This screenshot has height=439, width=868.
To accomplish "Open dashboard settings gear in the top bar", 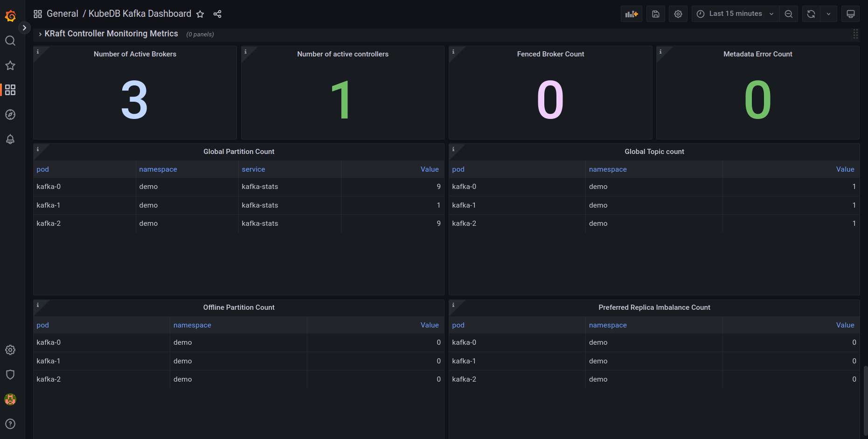I will pyautogui.click(x=678, y=14).
